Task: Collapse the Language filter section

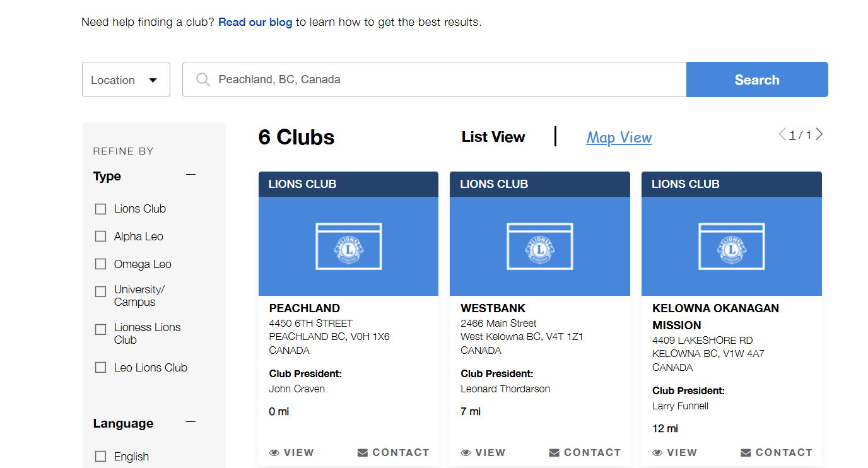Action: pyautogui.click(x=191, y=422)
